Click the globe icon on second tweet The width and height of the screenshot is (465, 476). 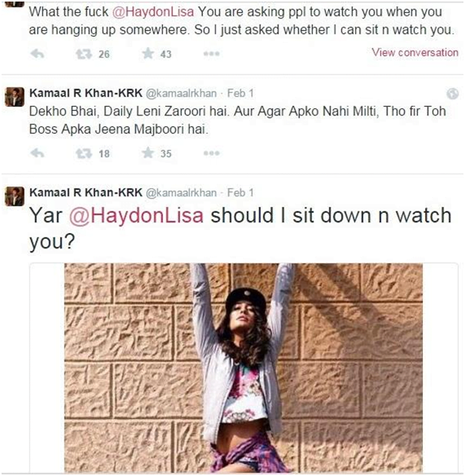coord(452,94)
